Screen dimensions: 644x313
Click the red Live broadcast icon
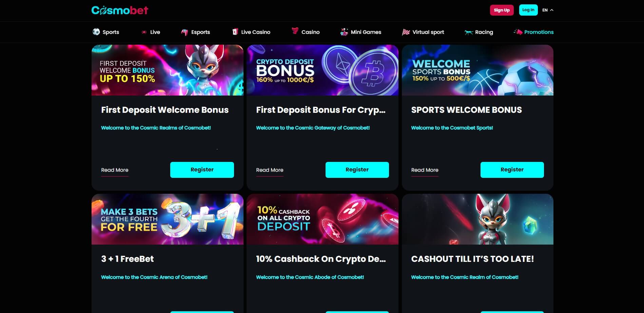pos(144,32)
